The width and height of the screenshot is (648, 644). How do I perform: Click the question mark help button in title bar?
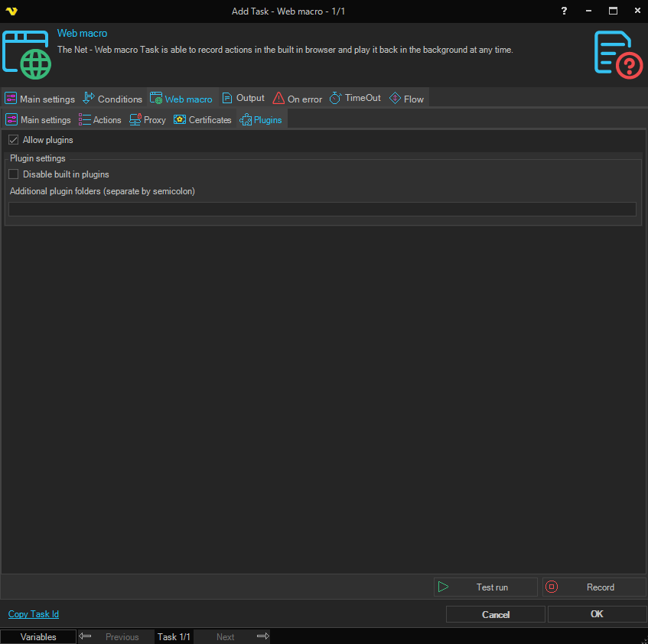(x=564, y=11)
